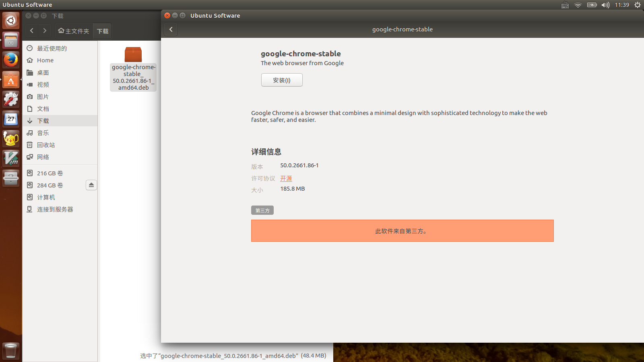The width and height of the screenshot is (644, 362).
Task: Open Ubuntu dash search in launcher
Action: [x=11, y=20]
